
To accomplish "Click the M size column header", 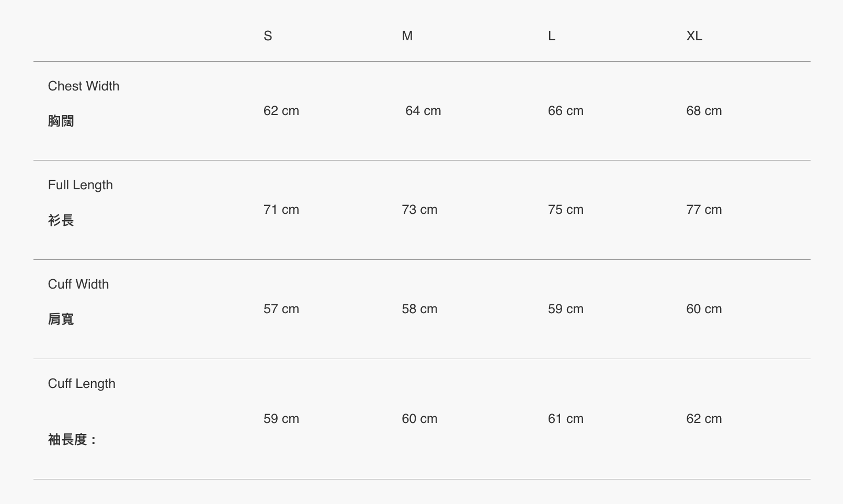I will [x=407, y=36].
